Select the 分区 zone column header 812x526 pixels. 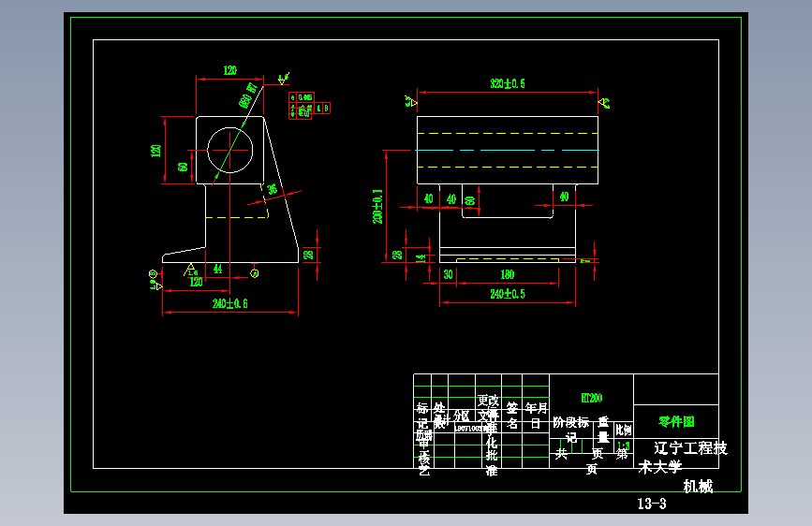pos(462,416)
